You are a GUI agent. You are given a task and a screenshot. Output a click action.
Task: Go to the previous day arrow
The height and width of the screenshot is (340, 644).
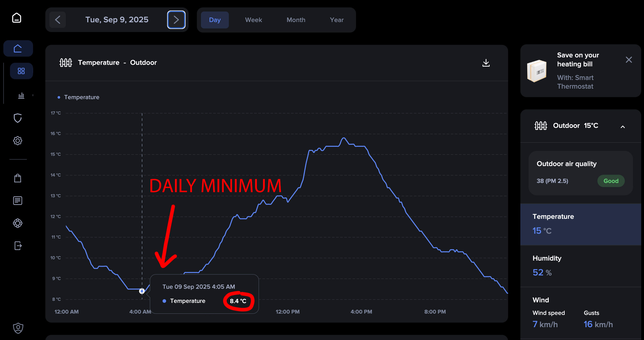(x=58, y=20)
